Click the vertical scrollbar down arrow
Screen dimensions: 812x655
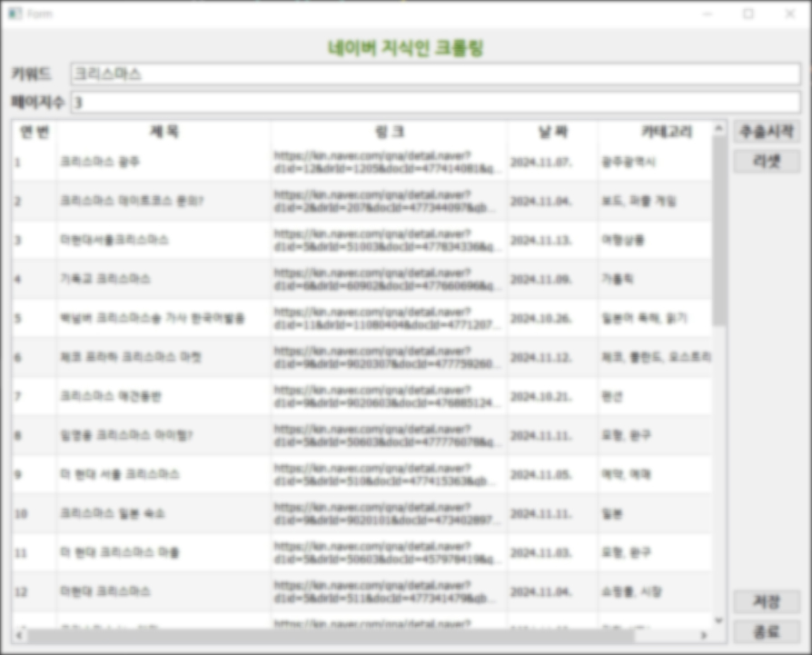click(719, 620)
